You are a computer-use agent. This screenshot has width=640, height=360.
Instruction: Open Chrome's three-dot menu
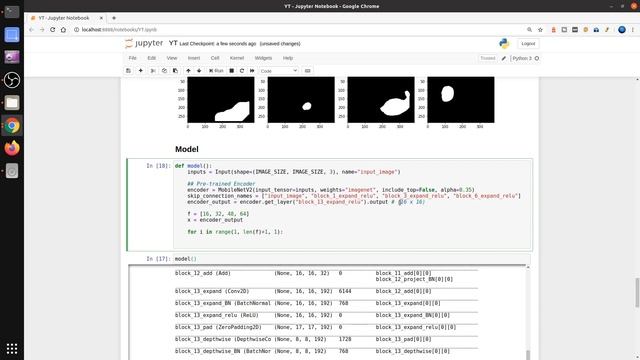click(x=633, y=29)
